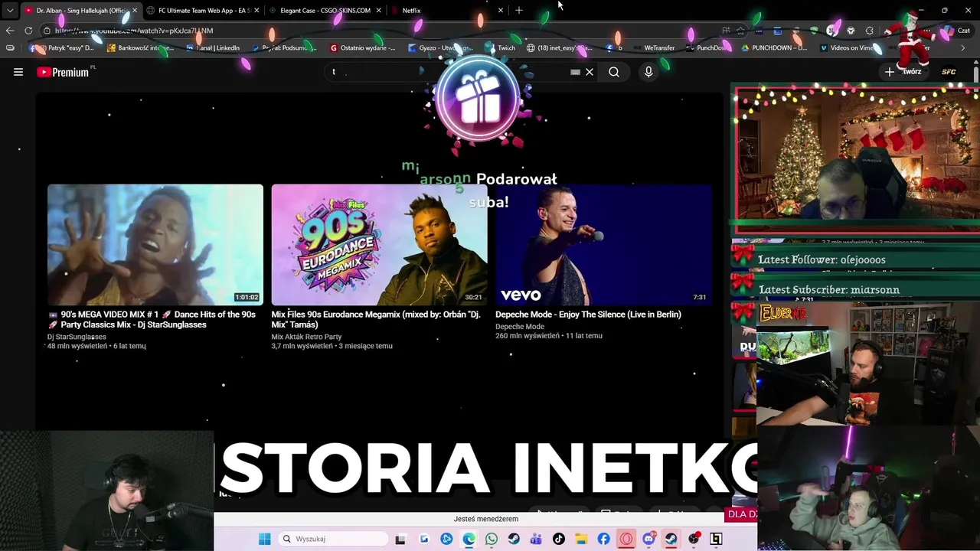The image size is (980, 551).
Task: Open Microsoft Teams from the taskbar
Action: pos(536,539)
